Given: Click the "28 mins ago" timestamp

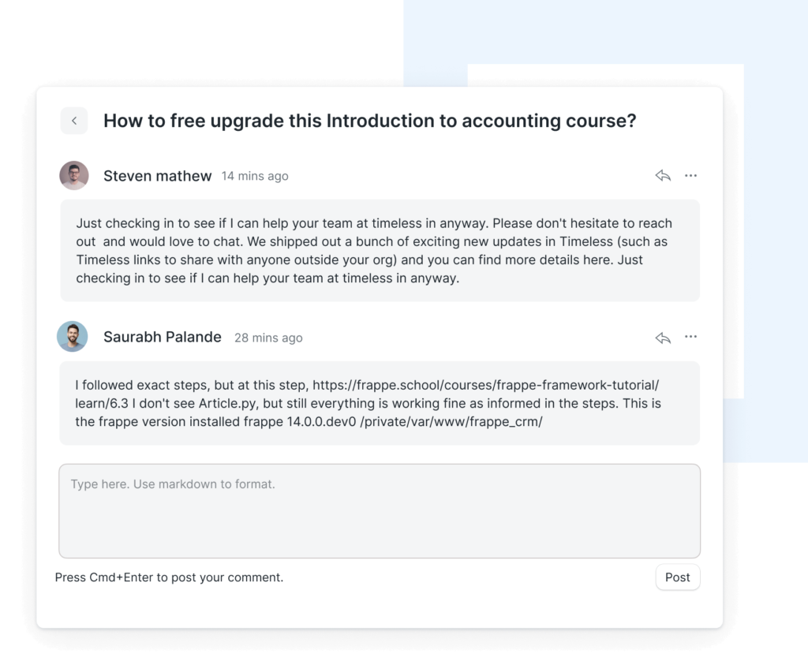Looking at the screenshot, I should coord(268,338).
